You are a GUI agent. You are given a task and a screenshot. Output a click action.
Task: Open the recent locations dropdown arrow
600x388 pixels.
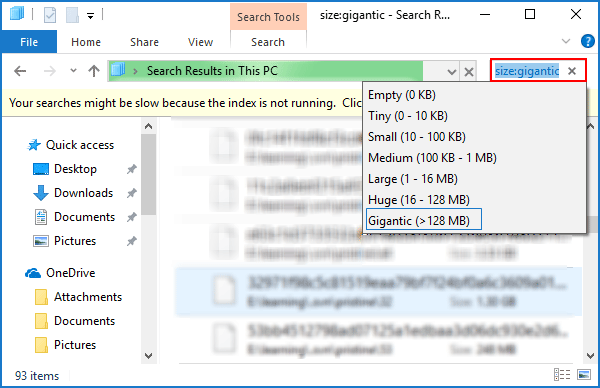[73, 71]
